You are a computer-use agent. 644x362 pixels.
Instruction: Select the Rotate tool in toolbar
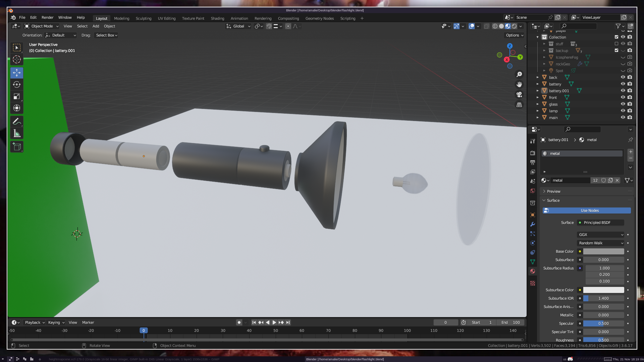[17, 84]
